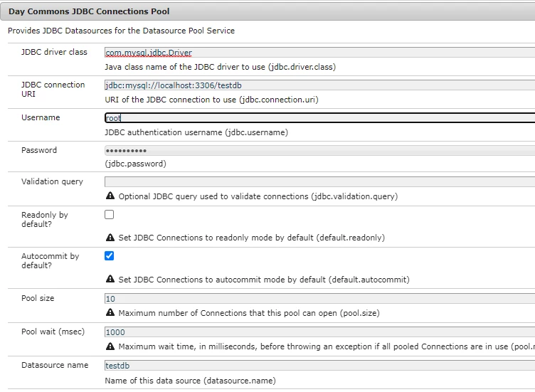Click the Username field containing root
The height and width of the screenshot is (392, 535).
319,118
